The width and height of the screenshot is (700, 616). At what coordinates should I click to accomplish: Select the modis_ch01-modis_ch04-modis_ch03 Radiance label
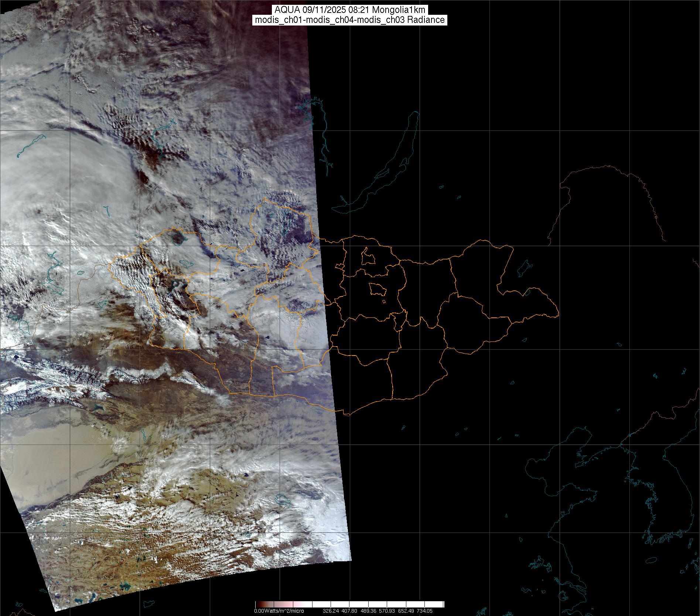349,20
